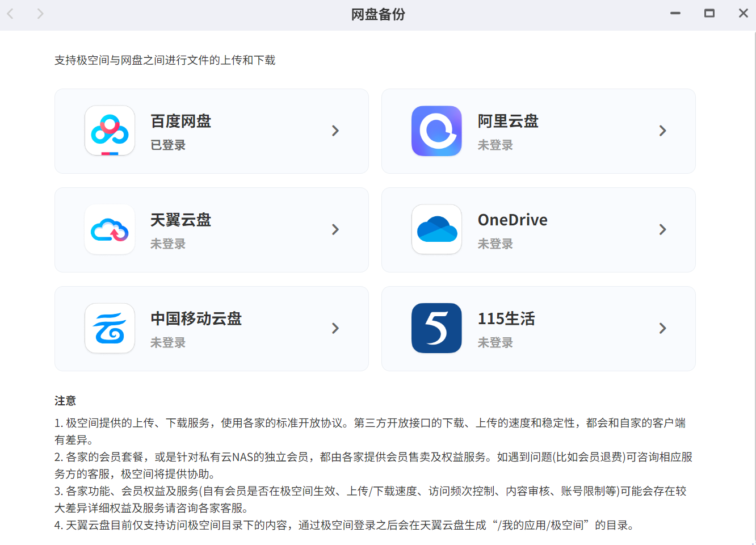
Task: Expand the 阿里云盘 entry chevron
Action: click(662, 131)
